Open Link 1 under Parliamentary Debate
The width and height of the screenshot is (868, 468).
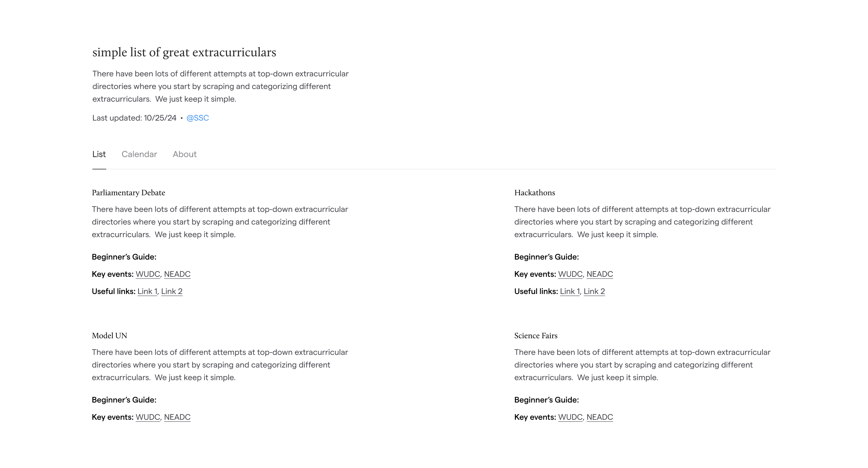pos(147,291)
